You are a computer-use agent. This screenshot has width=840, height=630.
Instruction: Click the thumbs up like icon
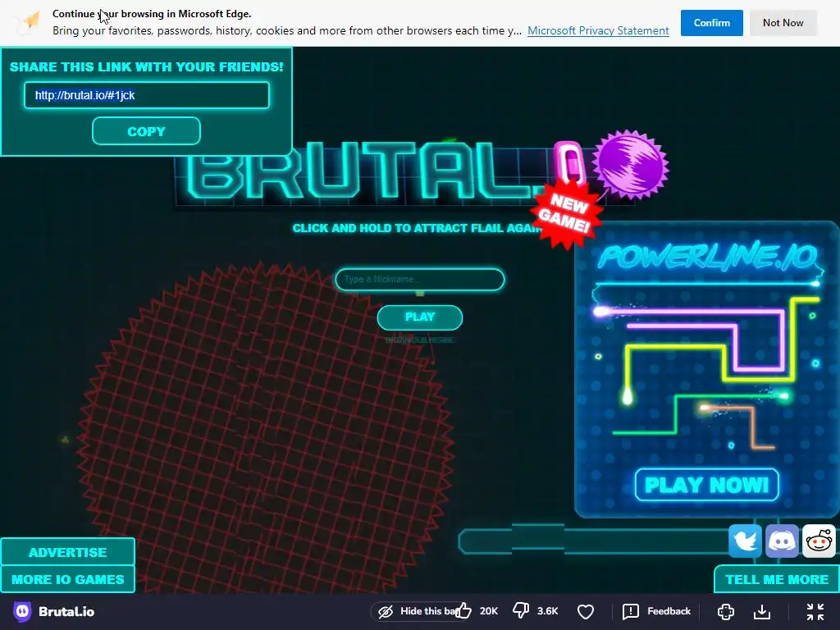coord(463,610)
